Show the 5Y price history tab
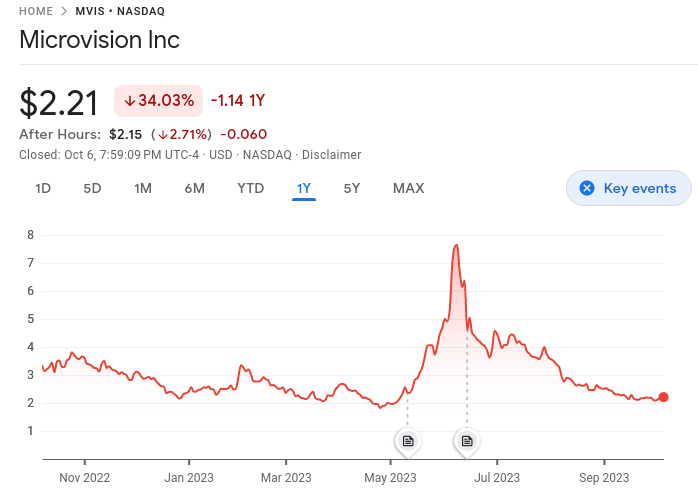698x496 pixels. pyautogui.click(x=352, y=188)
